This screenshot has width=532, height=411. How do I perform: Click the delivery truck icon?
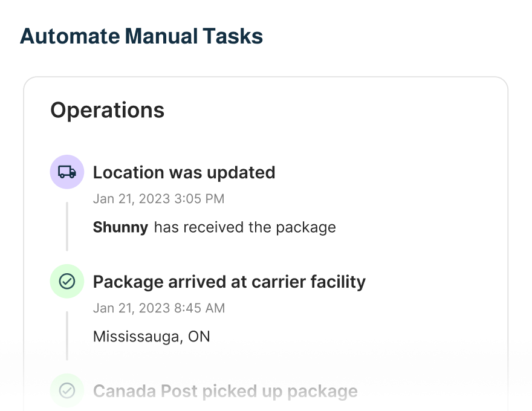coord(66,172)
